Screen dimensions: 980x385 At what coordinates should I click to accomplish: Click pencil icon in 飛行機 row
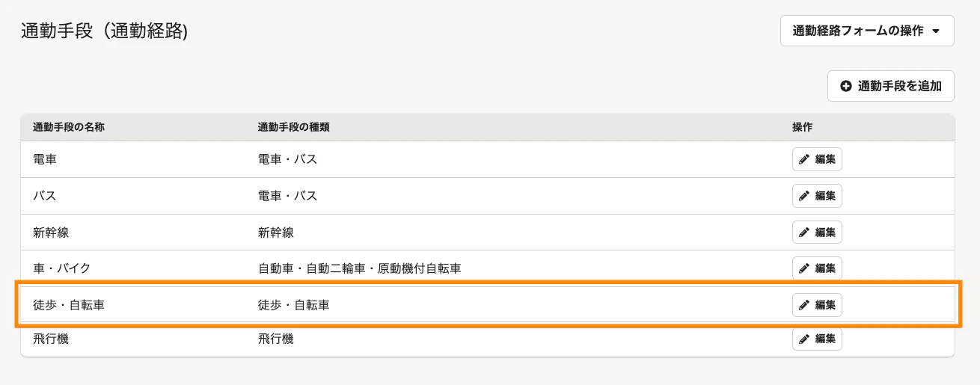(804, 339)
